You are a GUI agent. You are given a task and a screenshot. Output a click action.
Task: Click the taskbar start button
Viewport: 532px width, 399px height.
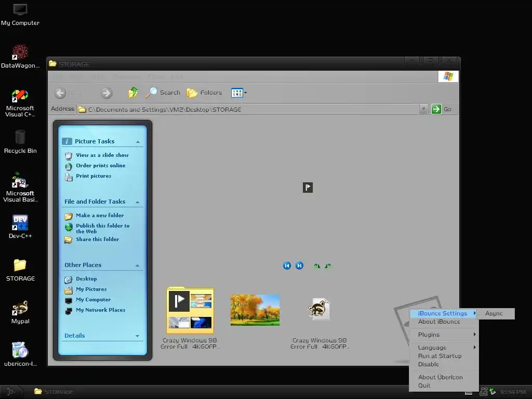[11, 392]
